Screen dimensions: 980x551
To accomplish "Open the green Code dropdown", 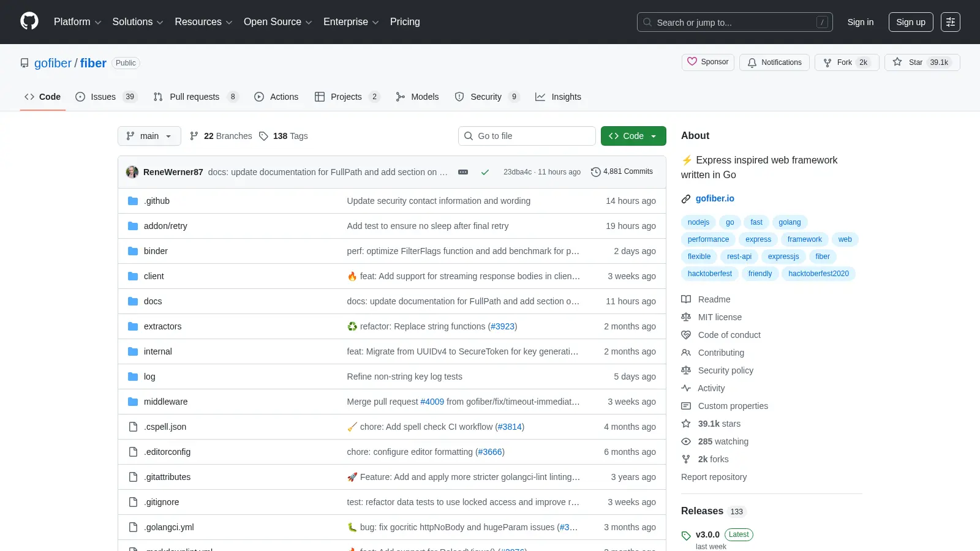I will tap(633, 136).
